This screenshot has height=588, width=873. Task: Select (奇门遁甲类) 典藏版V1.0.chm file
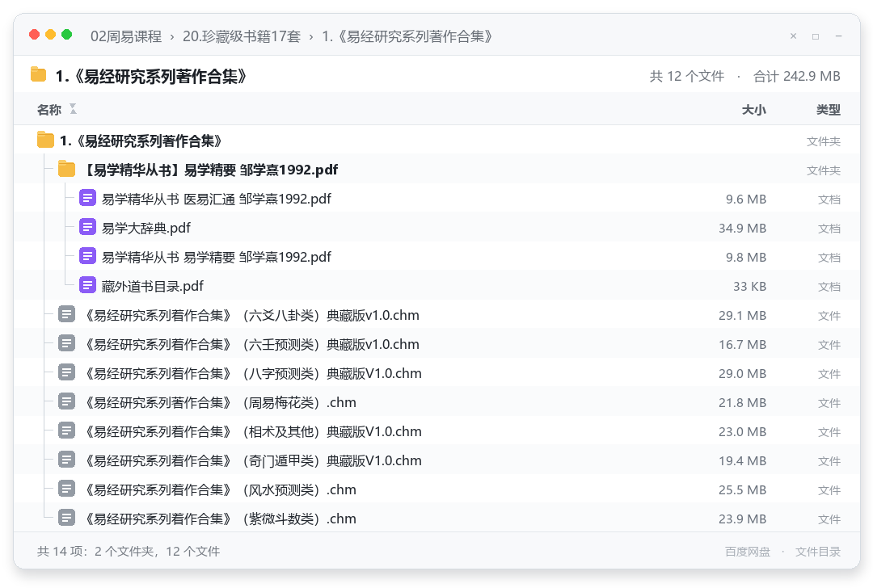pyautogui.click(x=436, y=460)
